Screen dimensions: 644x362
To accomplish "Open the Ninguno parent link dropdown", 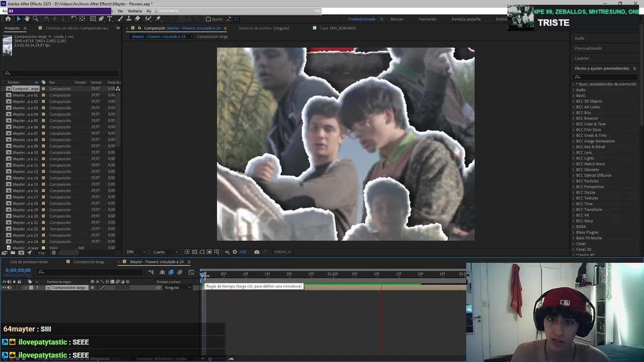I will pyautogui.click(x=178, y=288).
